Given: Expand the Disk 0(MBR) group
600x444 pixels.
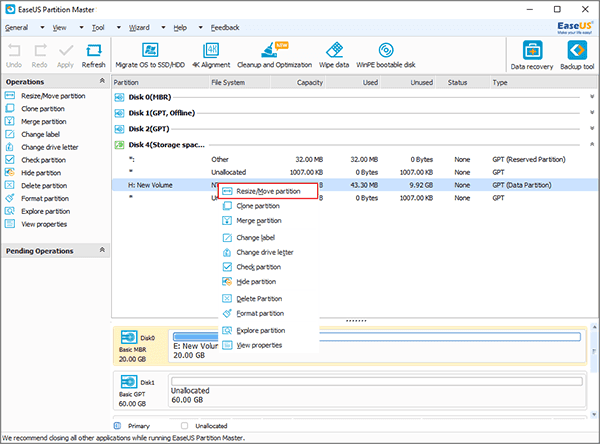Looking at the screenshot, I should [x=592, y=97].
